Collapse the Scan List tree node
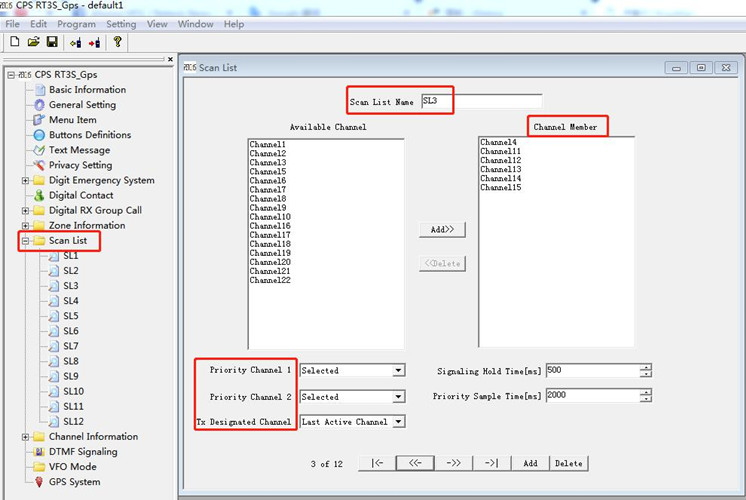 (25, 241)
